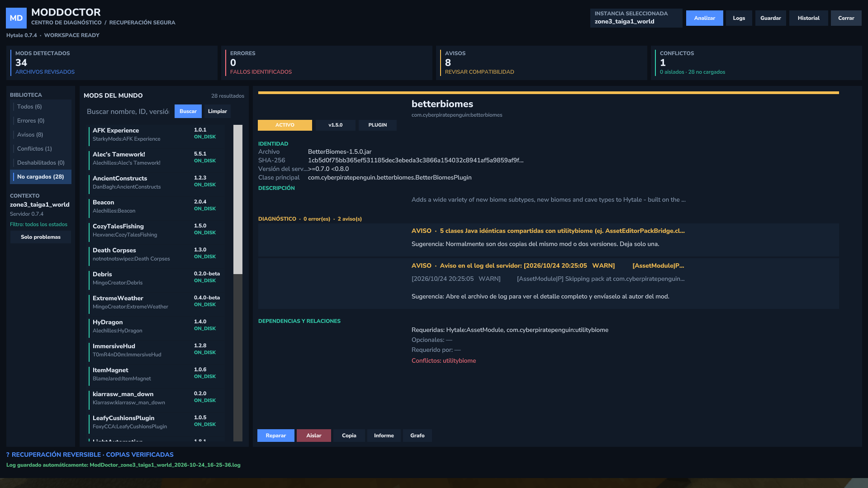Viewport: 868px width, 488px height.
Task: Select the No cargados (28) filter
Action: pyautogui.click(x=41, y=177)
